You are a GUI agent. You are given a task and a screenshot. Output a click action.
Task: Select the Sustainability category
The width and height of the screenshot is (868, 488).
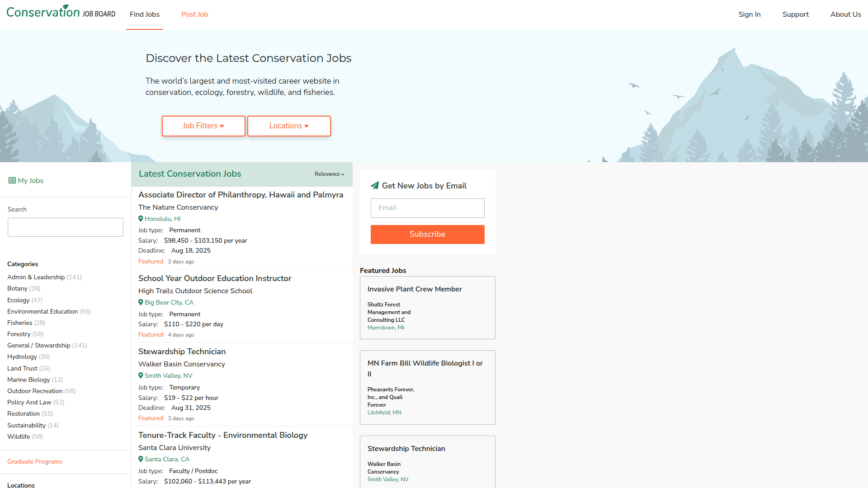point(26,425)
